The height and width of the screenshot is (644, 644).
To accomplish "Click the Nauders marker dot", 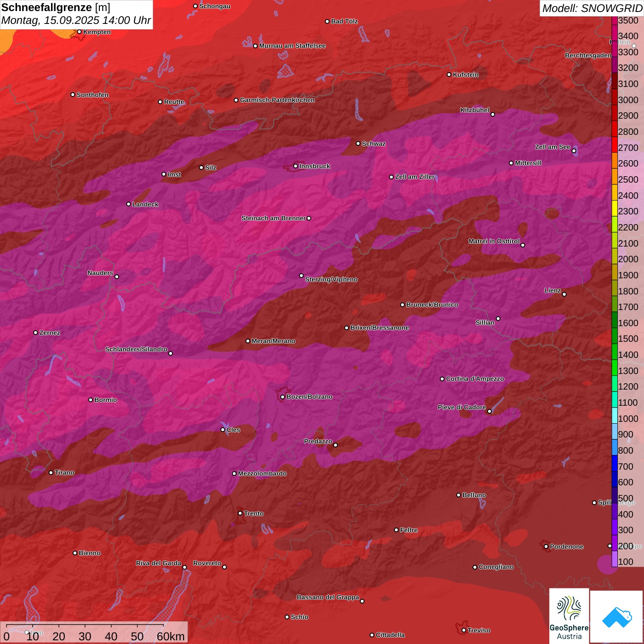I will [x=117, y=276].
